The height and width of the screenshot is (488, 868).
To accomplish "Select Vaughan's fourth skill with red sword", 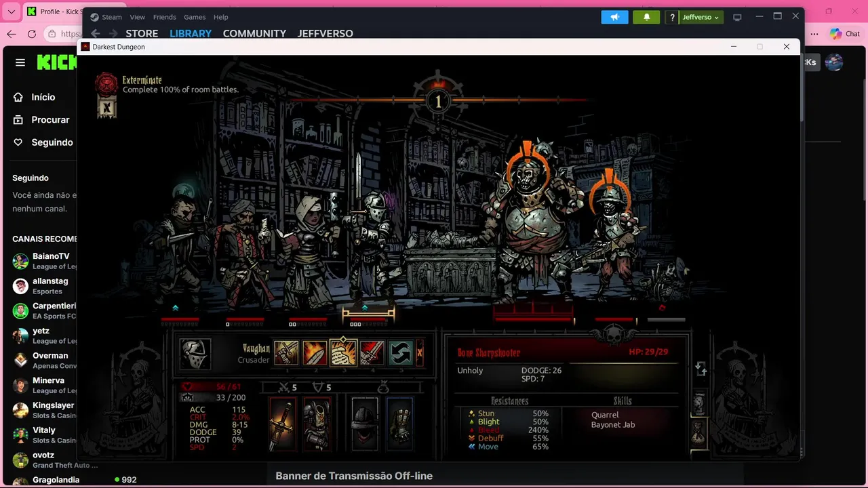I will tap(372, 353).
